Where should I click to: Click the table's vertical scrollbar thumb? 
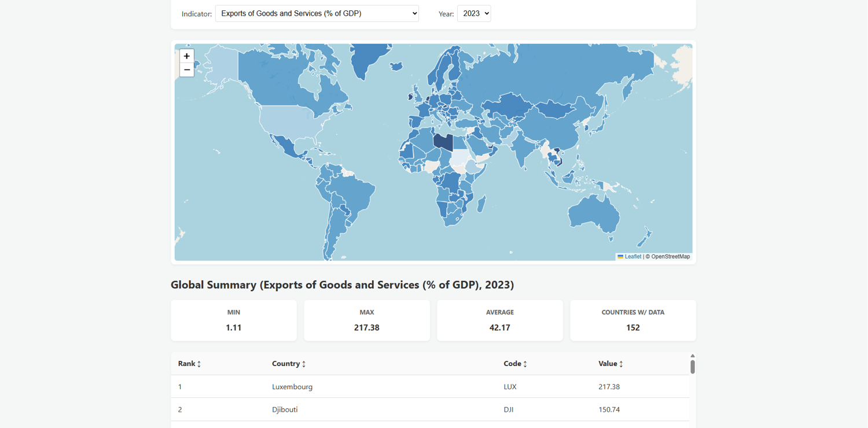coord(692,366)
